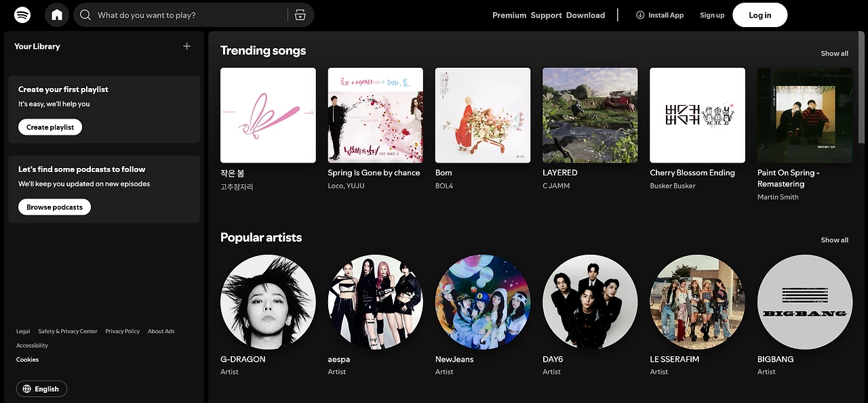Open the English language selector

(41, 389)
